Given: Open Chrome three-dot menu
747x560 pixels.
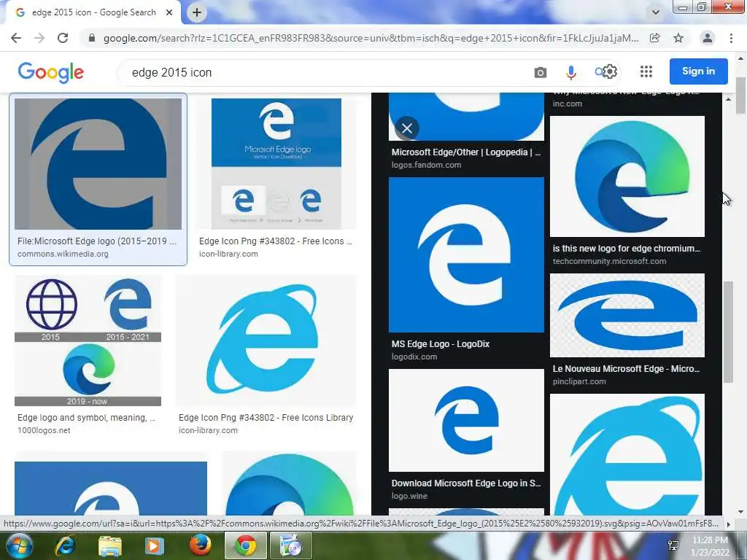Looking at the screenshot, I should click(731, 38).
